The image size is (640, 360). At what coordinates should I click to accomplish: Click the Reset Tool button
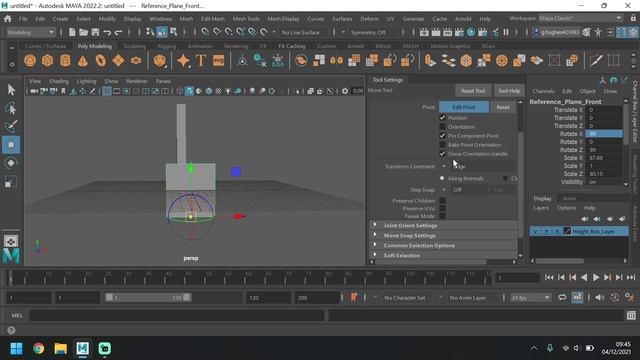coord(473,91)
